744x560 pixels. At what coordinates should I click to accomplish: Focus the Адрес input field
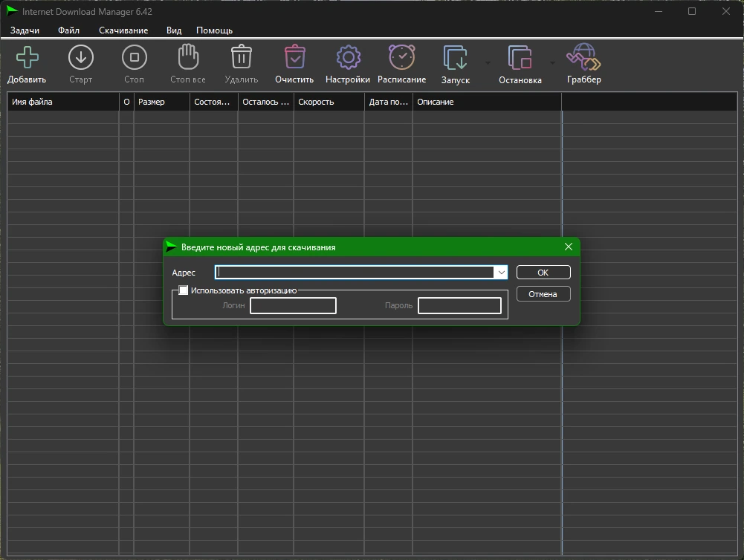(x=355, y=272)
